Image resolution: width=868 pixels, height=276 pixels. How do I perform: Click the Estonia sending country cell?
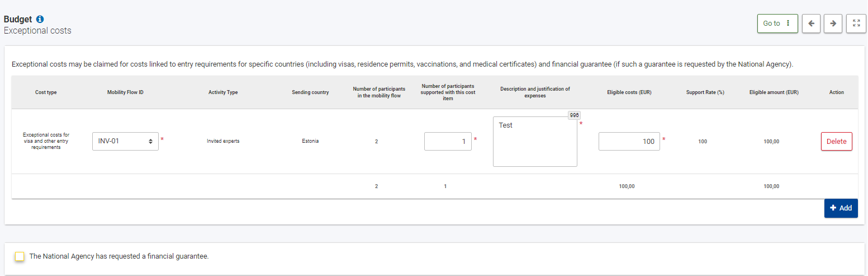coord(310,141)
